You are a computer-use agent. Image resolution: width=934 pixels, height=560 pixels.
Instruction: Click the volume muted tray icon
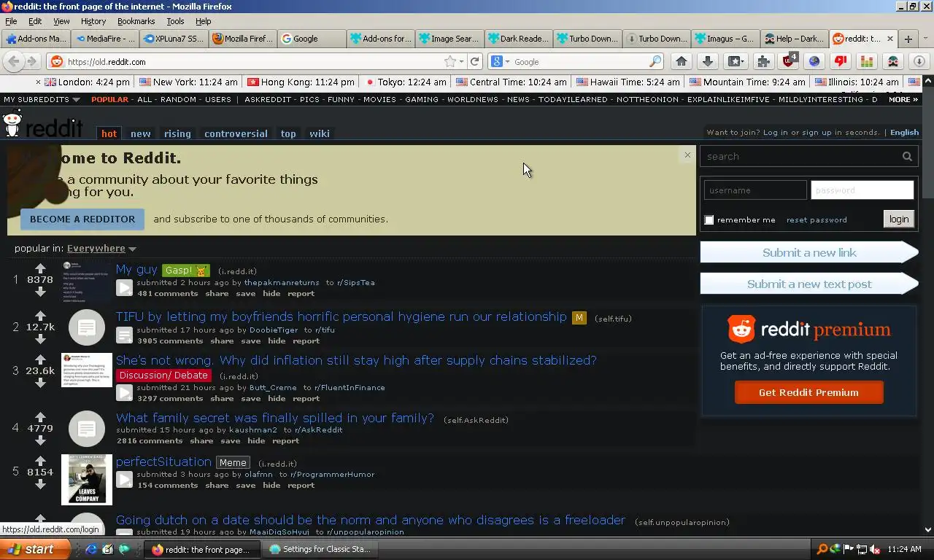tap(875, 549)
